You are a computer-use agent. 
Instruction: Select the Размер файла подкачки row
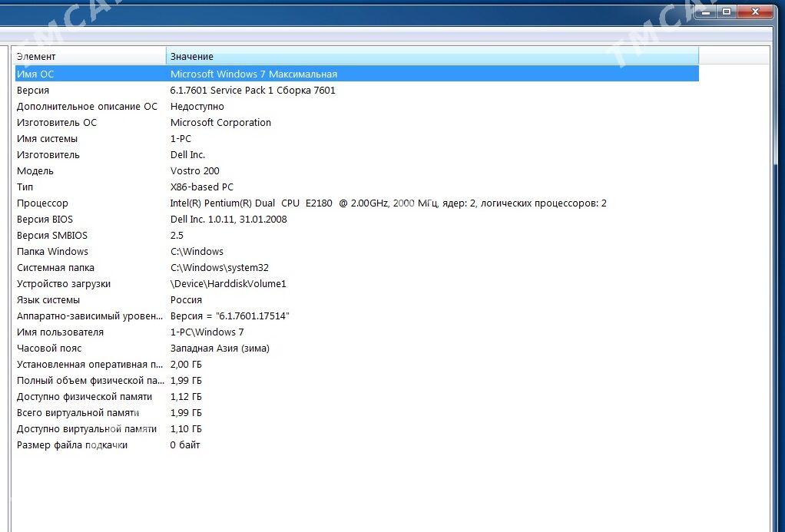357,445
